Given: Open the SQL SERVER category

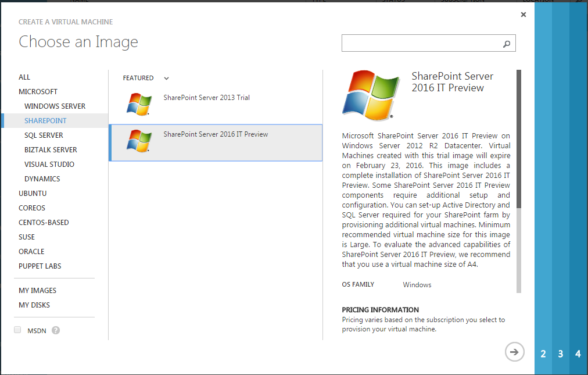Looking at the screenshot, I should (44, 135).
